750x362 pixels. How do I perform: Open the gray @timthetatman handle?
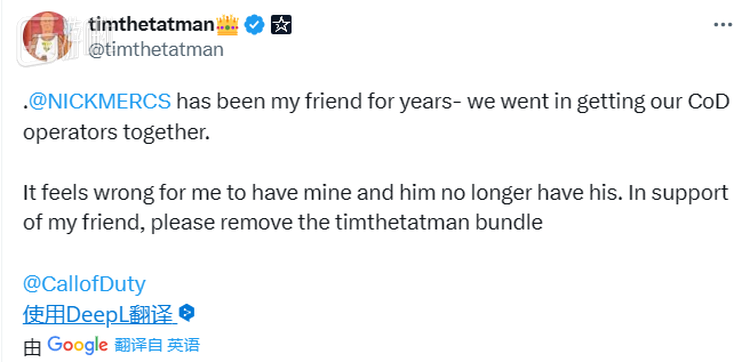156,49
